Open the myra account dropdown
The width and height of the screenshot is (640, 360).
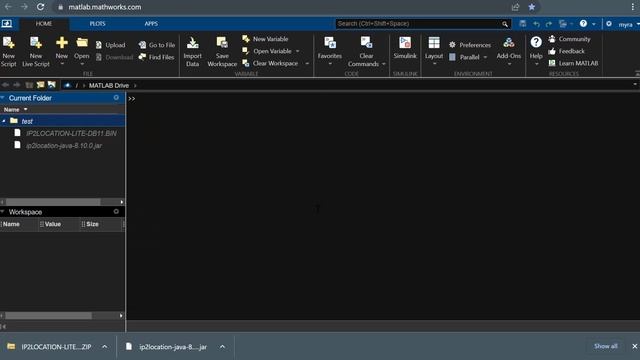(x=628, y=24)
